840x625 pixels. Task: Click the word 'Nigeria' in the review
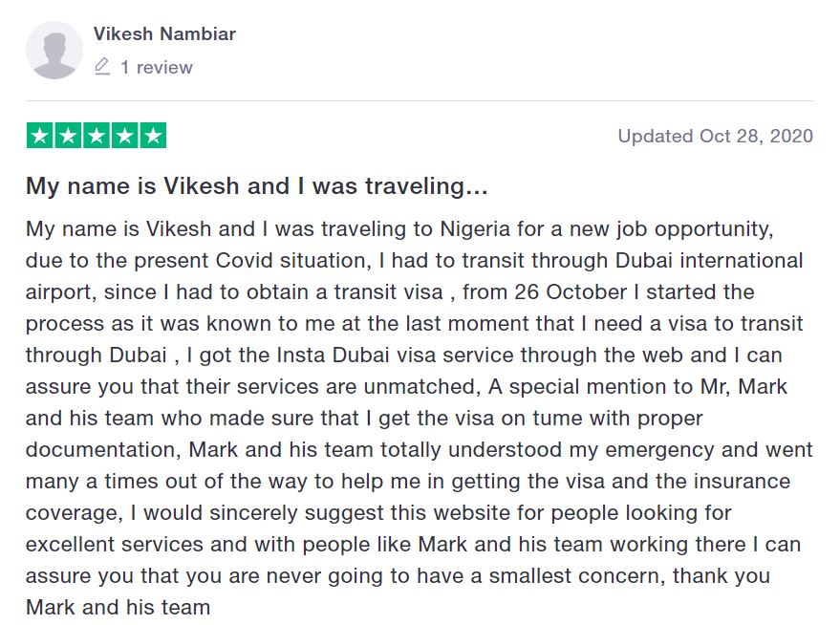[475, 229]
